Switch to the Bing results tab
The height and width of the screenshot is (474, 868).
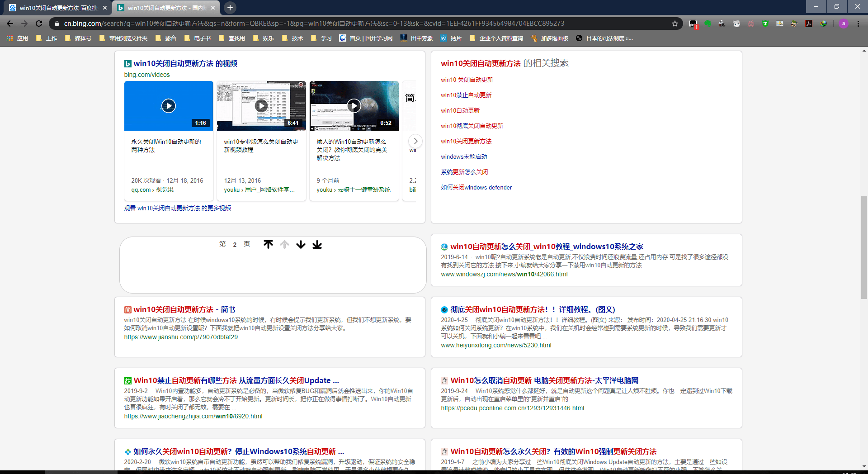[166, 8]
